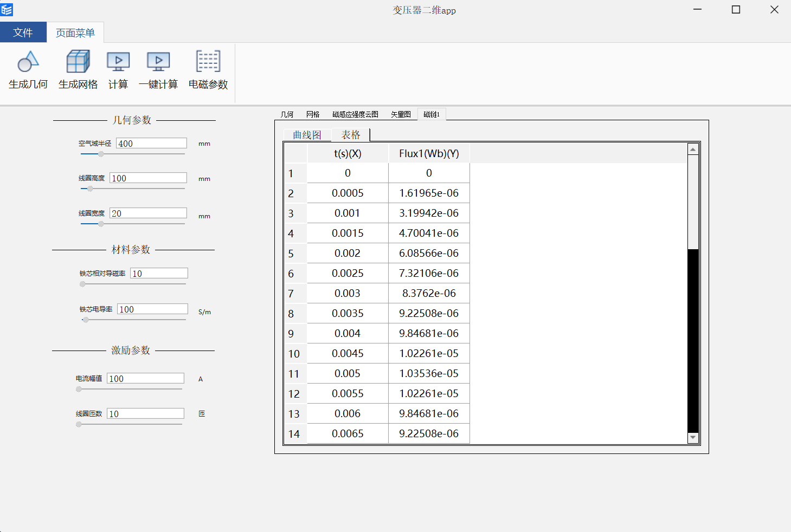Screen dimensions: 791x532
Task: Minimize the 变压器二维app window
Action: click(697, 9)
